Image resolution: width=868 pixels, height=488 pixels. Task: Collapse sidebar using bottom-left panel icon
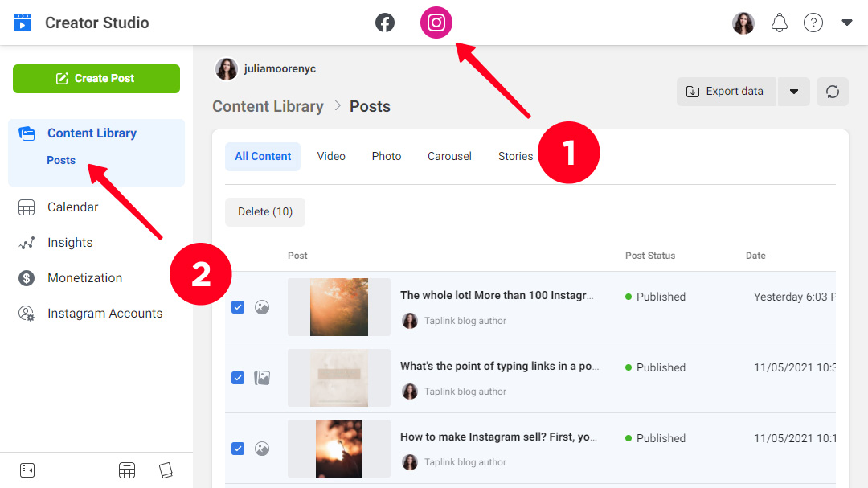pyautogui.click(x=27, y=470)
